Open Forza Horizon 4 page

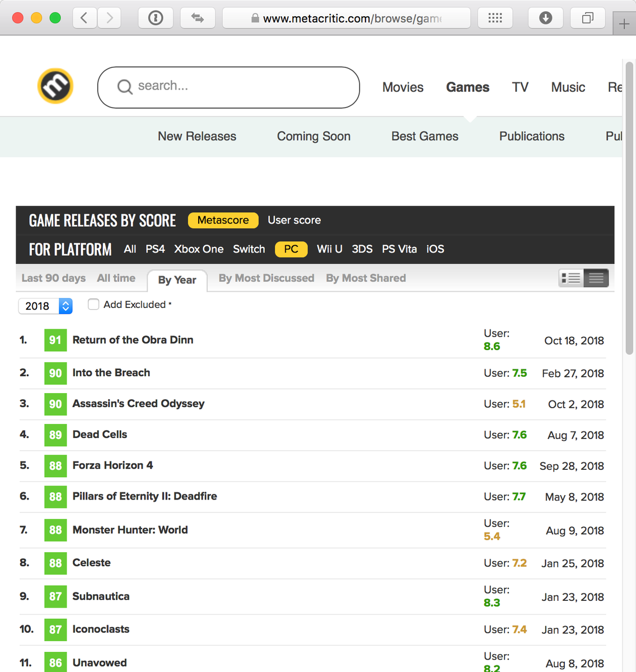(113, 465)
